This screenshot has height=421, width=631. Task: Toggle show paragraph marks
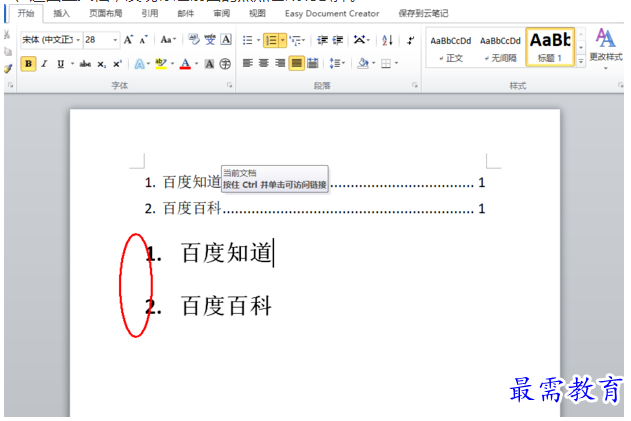(410, 40)
